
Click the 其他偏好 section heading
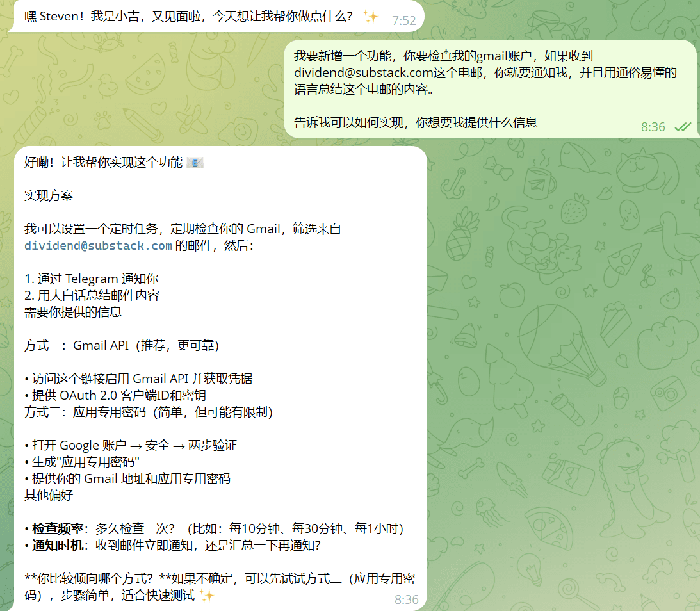click(49, 496)
